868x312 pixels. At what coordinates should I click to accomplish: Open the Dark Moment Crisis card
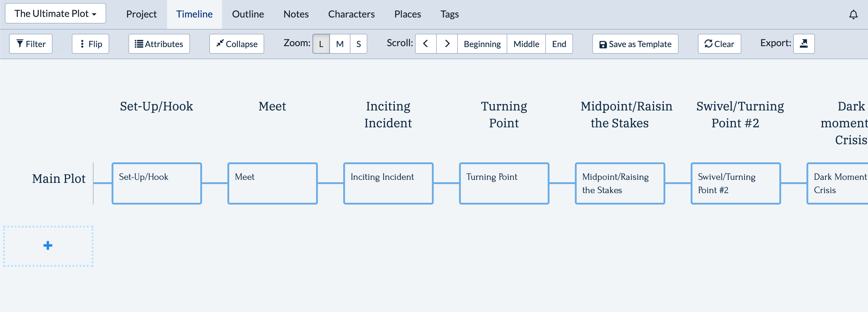838,183
